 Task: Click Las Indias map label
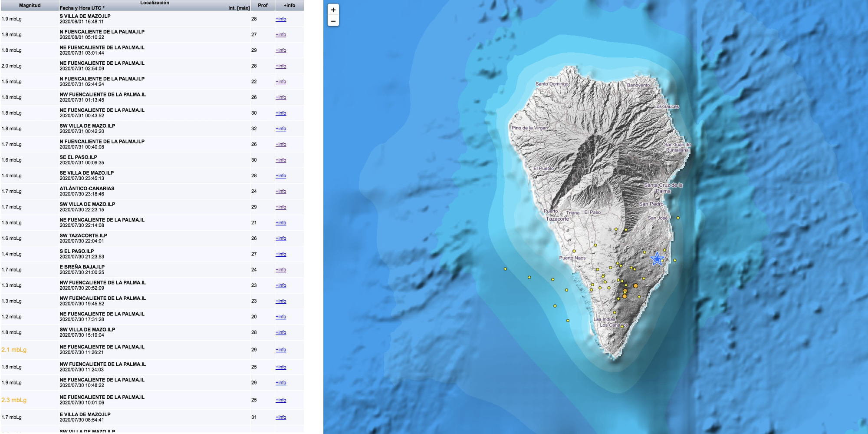[x=604, y=319]
